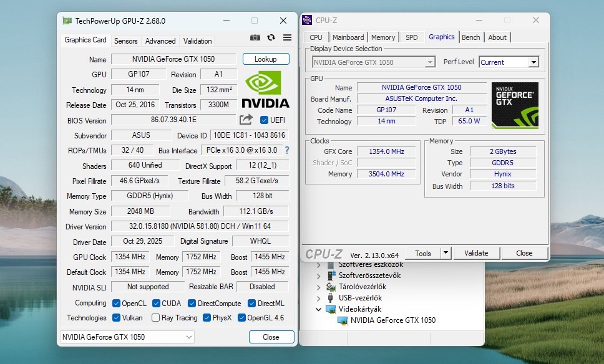This screenshot has height=364, width=604.
Task: Click the GPU-Z title bar app icon
Action: pos(67,21)
